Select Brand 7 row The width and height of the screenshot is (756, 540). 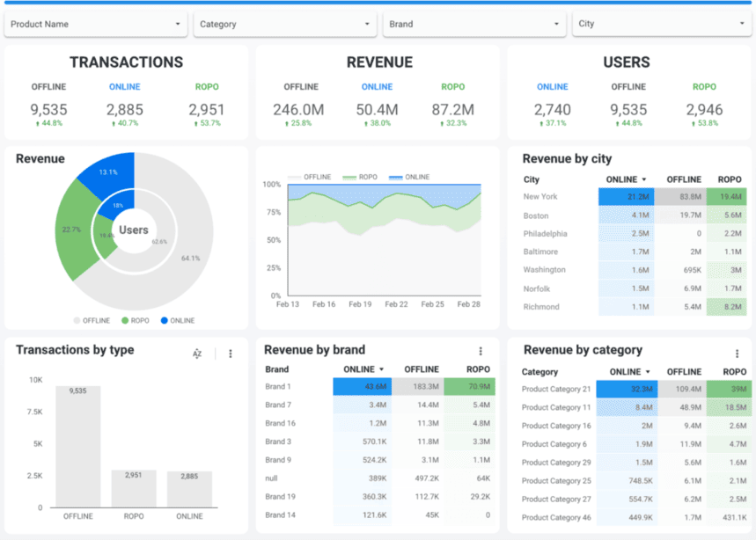379,405
